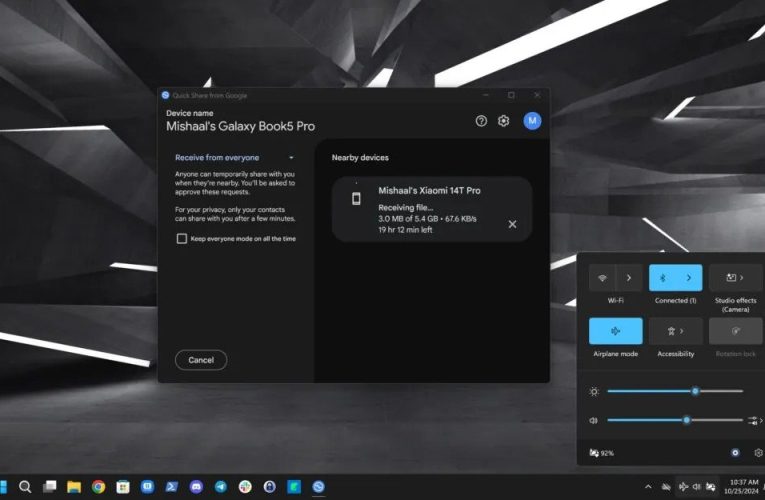
Task: Open all settings gear in quick settings
Action: 758,453
